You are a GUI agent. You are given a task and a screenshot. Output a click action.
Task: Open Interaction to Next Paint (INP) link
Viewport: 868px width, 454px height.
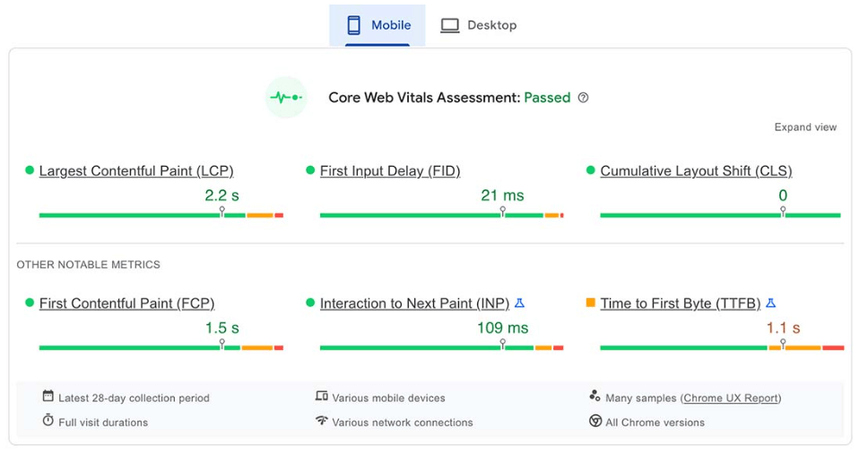click(414, 303)
